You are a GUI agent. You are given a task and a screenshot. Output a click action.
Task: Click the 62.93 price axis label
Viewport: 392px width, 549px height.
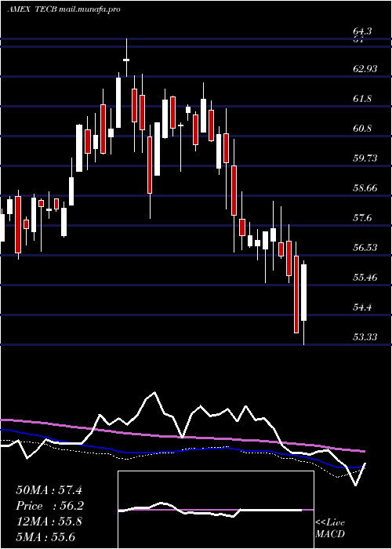point(365,69)
